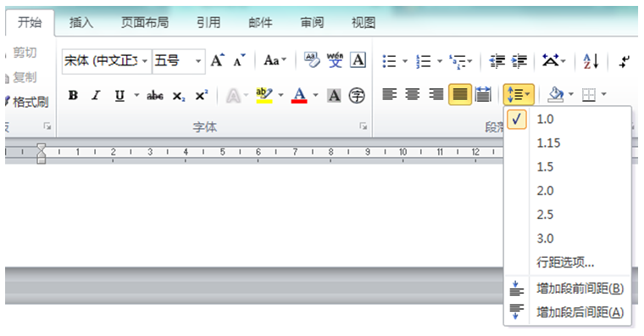Expand the font color dropdown arrow
The image size is (644, 336).
pyautogui.click(x=315, y=95)
